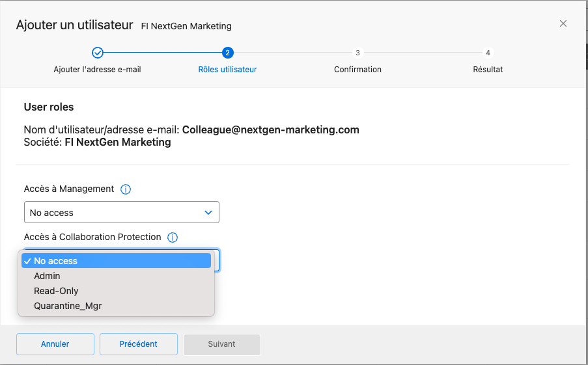Image resolution: width=588 pixels, height=365 pixels.
Task: Click the Rôles utilisateur step label
Action: click(x=227, y=70)
